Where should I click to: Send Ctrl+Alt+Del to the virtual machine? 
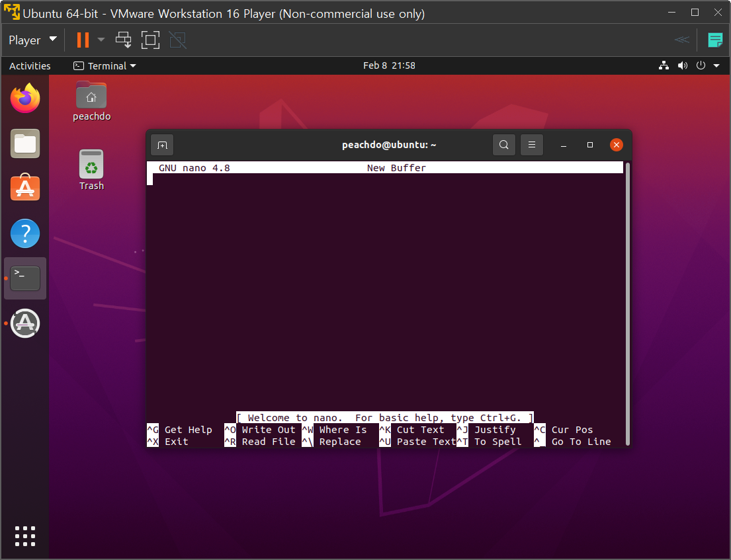click(x=124, y=40)
